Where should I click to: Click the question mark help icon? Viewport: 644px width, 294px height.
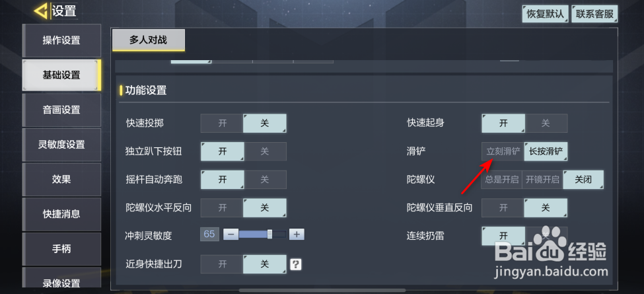pos(296,264)
